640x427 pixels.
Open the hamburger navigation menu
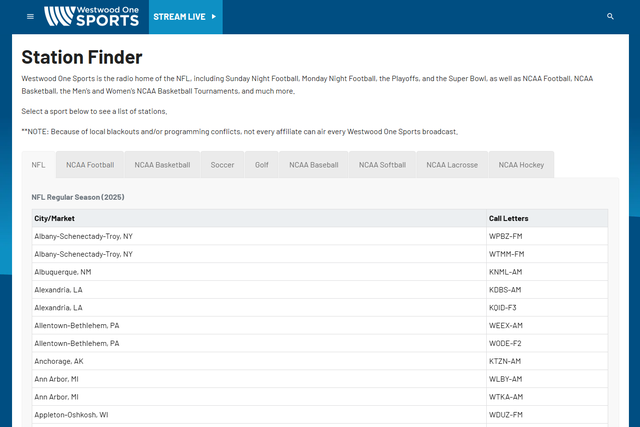coord(30,17)
